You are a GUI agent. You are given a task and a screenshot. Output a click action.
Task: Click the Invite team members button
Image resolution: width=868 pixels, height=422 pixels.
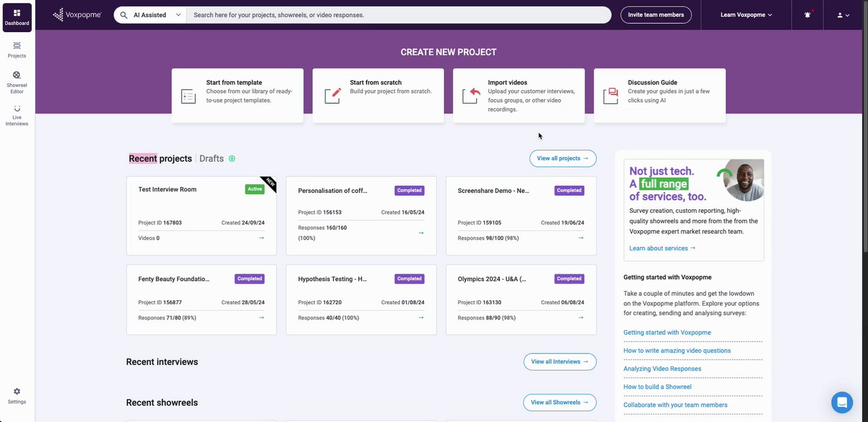pyautogui.click(x=656, y=15)
